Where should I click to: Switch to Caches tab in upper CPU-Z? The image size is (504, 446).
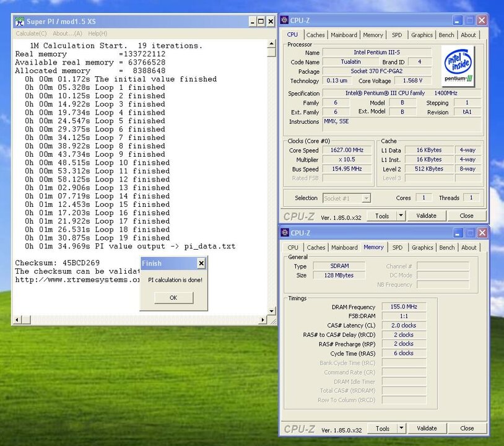click(315, 35)
